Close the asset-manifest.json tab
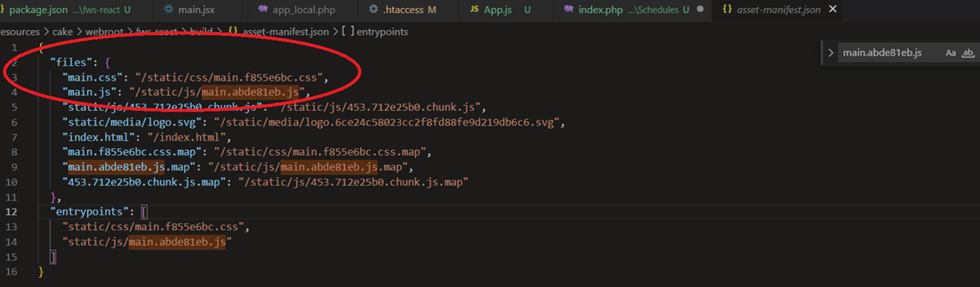 pos(833,10)
